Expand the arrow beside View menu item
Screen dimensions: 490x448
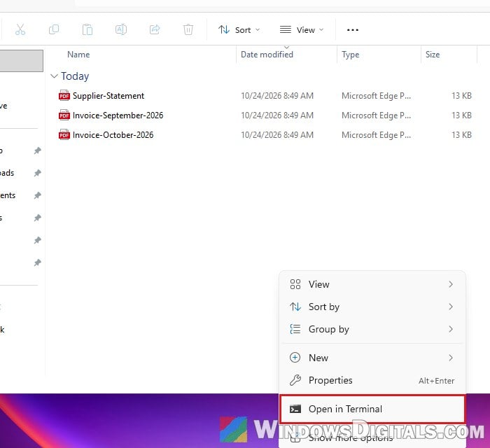click(451, 284)
